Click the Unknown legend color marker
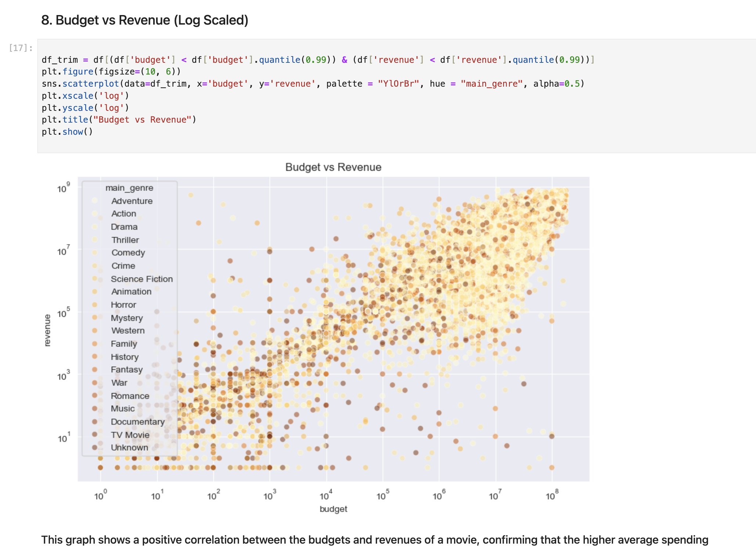Image resolution: width=756 pixels, height=555 pixels. click(x=95, y=447)
